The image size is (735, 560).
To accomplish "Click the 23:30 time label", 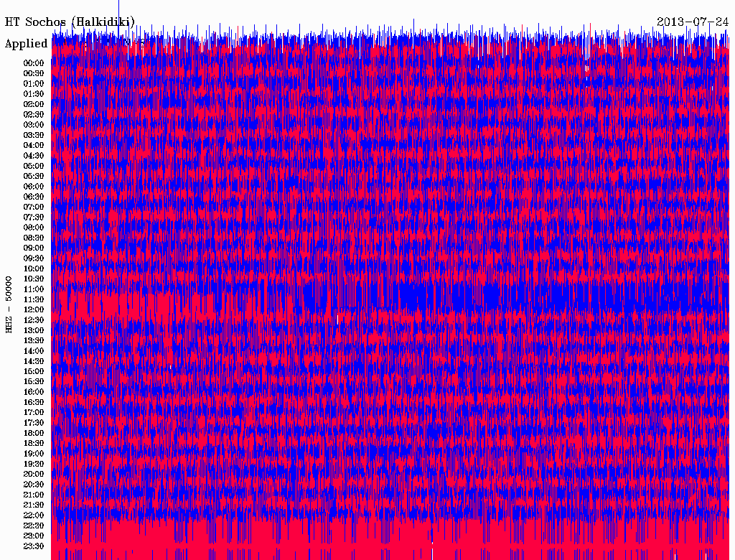I will pos(34,546).
